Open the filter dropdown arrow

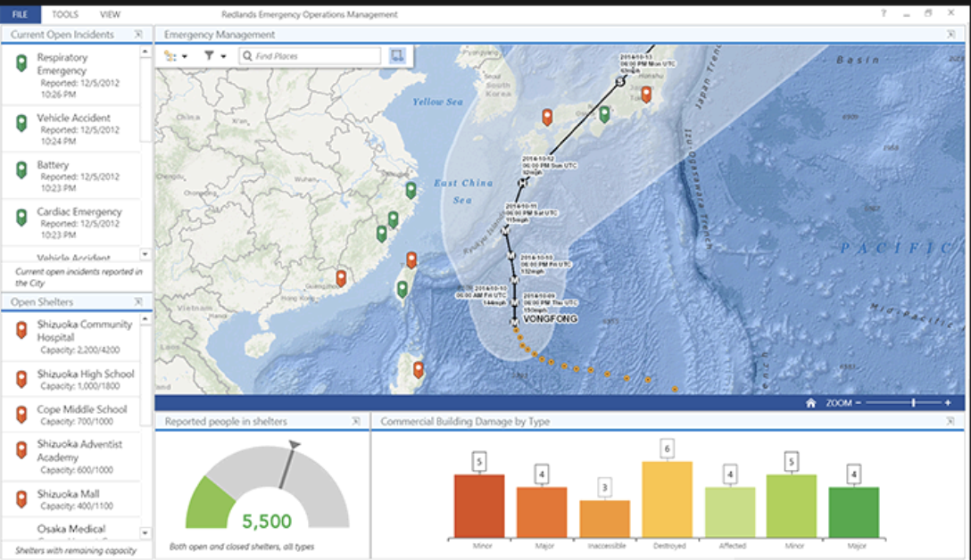tap(222, 55)
